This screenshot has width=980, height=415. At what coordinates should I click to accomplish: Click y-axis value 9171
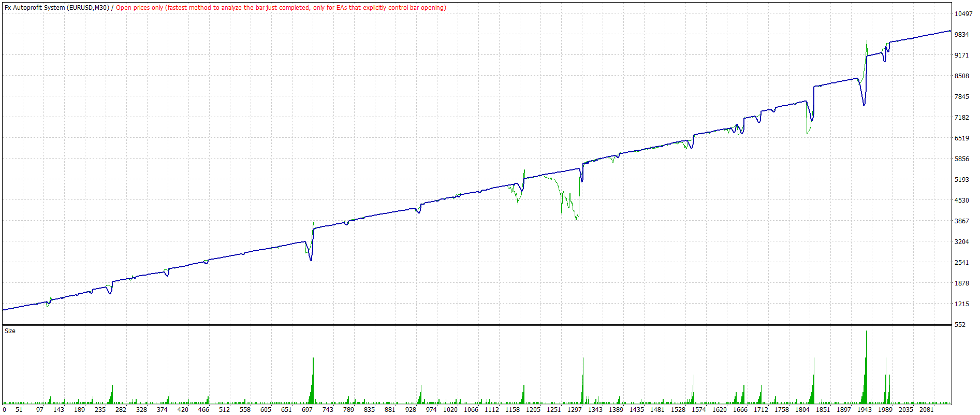pos(962,55)
